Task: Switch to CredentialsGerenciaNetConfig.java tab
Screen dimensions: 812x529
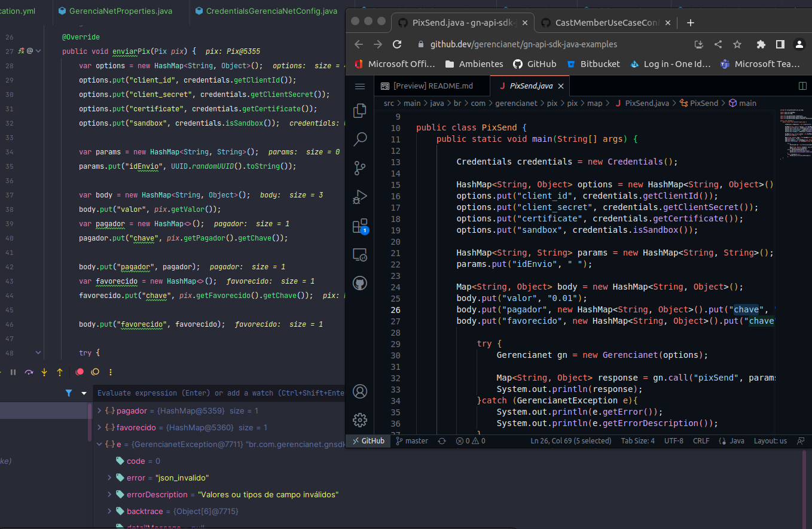Action: point(266,11)
